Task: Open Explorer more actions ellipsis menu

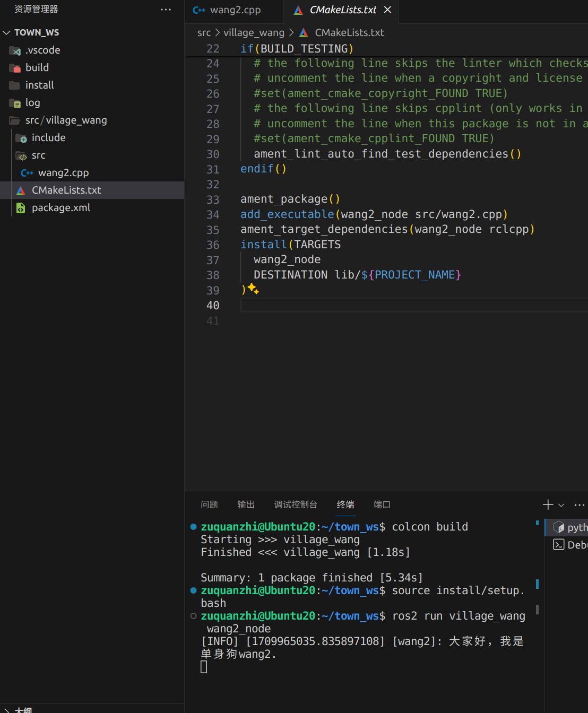Action: [166, 10]
